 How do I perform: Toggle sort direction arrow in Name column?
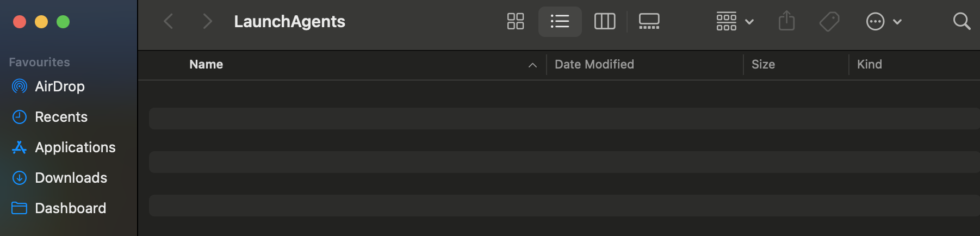532,65
